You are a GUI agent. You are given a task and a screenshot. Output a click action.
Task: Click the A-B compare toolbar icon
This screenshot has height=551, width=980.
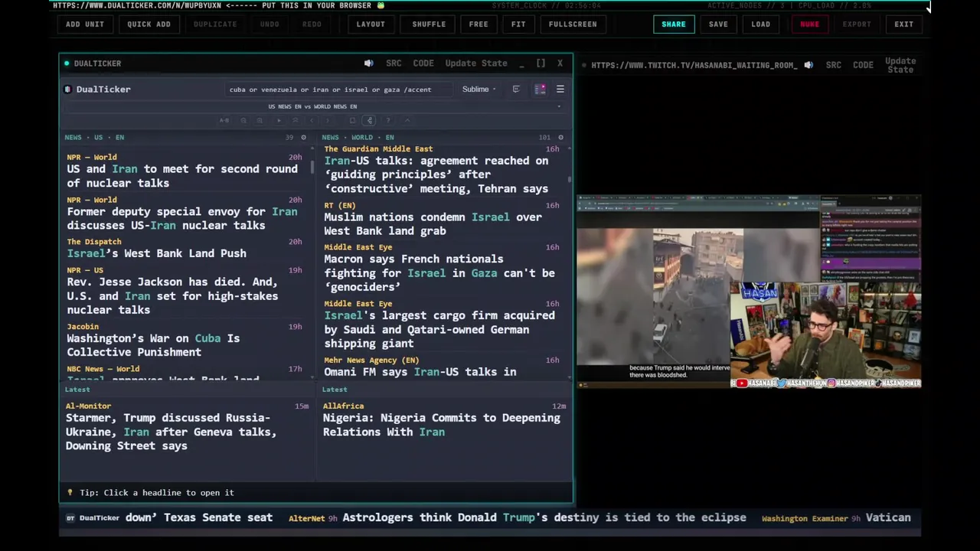[x=224, y=120]
